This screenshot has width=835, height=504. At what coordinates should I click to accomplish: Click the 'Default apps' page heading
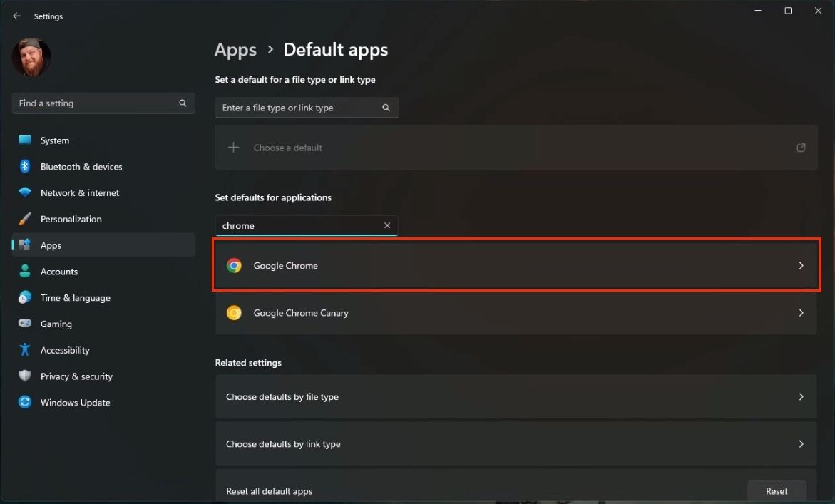(x=335, y=50)
